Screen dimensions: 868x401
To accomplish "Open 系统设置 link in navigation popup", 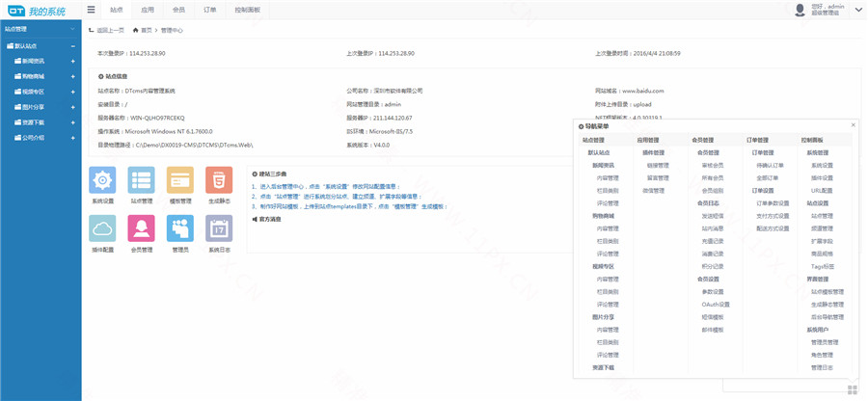I will pyautogui.click(x=821, y=165).
